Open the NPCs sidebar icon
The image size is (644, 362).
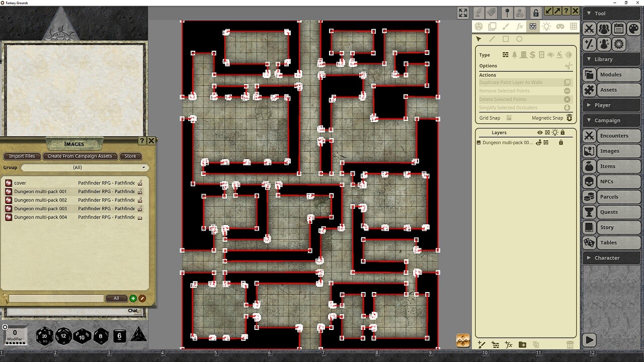(589, 182)
